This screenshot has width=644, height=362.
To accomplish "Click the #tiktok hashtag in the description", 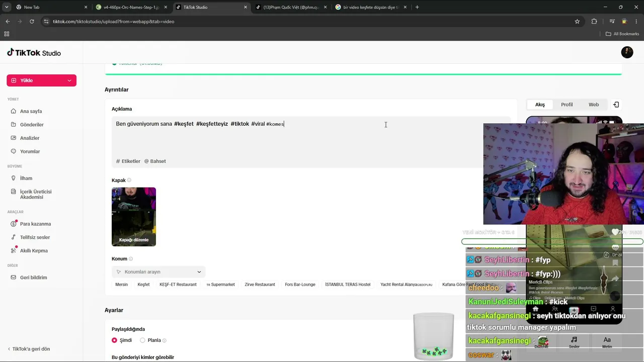I will [239, 124].
